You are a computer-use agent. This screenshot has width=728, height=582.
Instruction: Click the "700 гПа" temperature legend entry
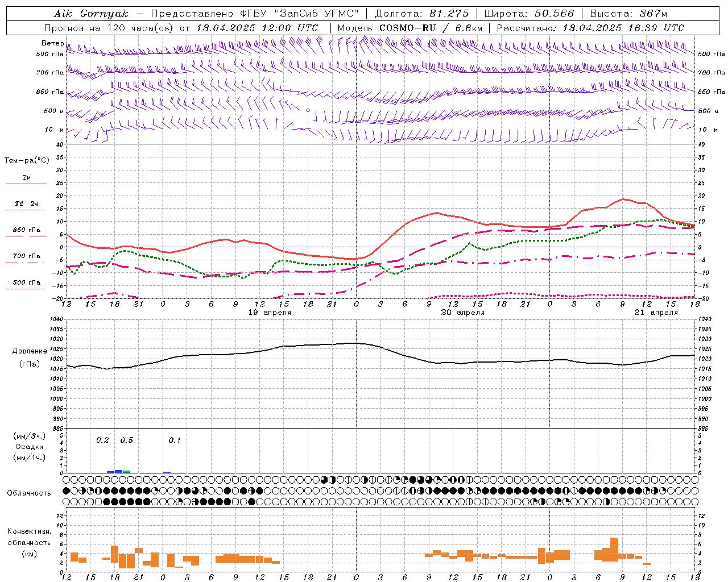[x=27, y=256]
